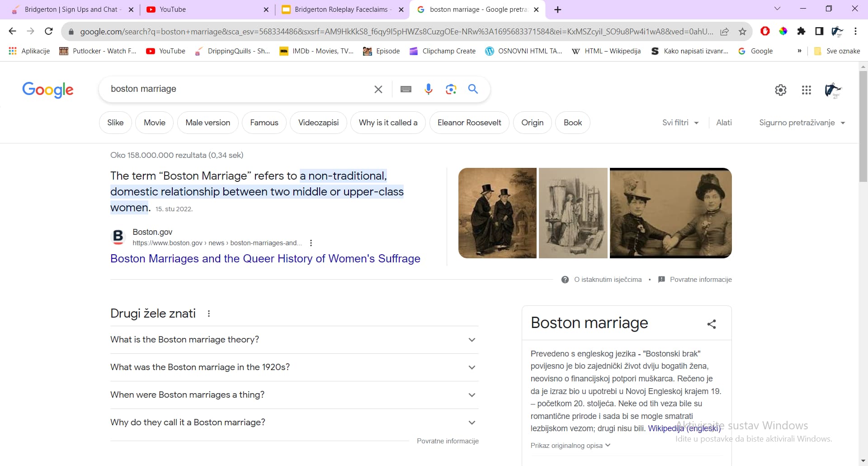The width and height of the screenshot is (868, 466).
Task: Click the page vertical scrollbar thumb
Action: pos(863,127)
